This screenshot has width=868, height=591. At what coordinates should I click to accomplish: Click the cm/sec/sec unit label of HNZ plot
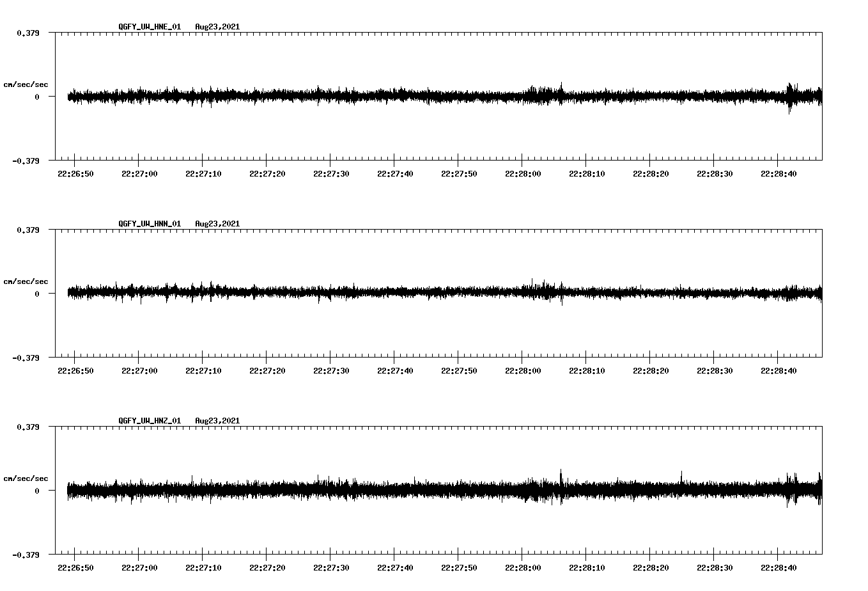pos(26,478)
